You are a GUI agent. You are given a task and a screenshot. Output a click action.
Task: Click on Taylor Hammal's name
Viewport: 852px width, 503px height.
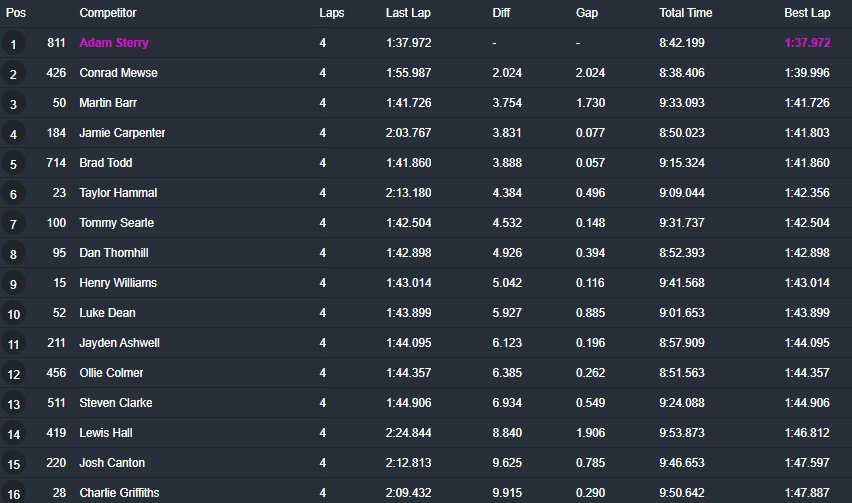coord(118,193)
